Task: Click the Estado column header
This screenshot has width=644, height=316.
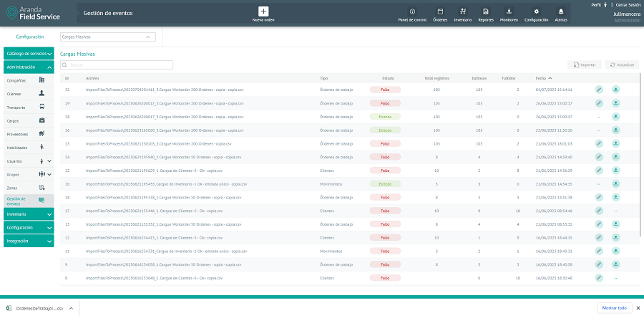Action: (x=387, y=78)
